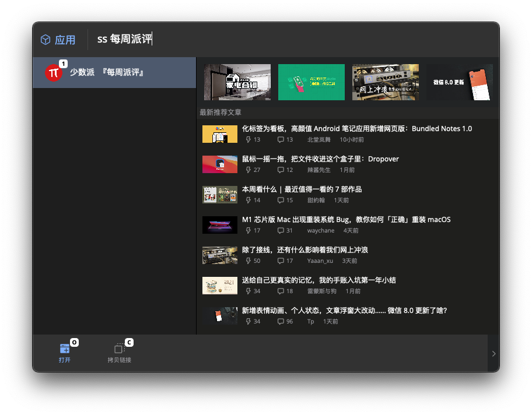Open the 家电合辑 banner thumbnail
532x415 pixels.
coord(237,82)
